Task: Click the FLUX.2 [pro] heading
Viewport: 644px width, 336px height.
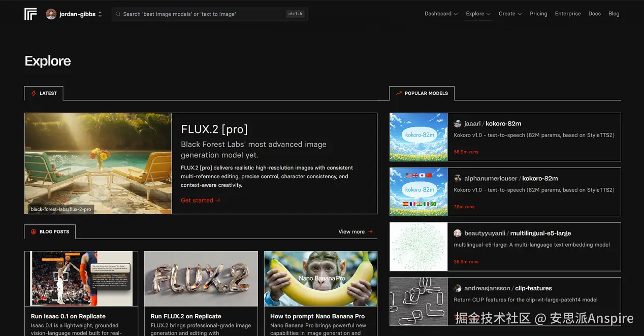Action: pyautogui.click(x=214, y=129)
